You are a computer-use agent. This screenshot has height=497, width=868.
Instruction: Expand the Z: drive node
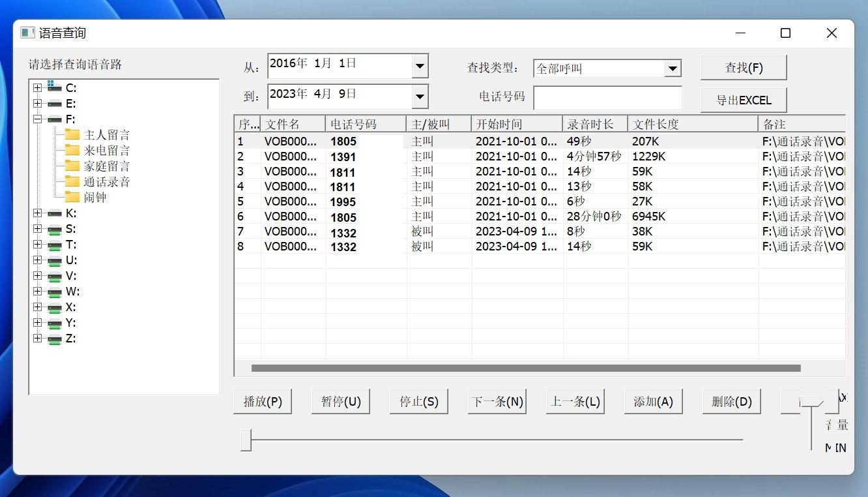37,338
